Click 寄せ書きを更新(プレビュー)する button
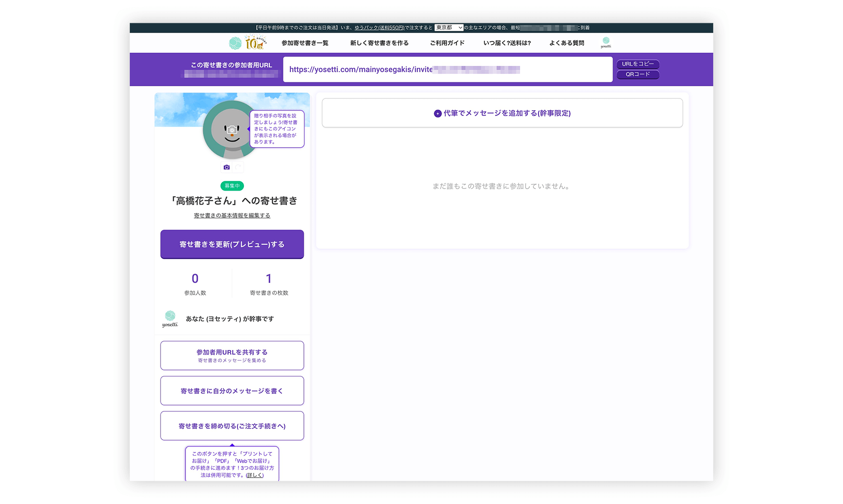The width and height of the screenshot is (843, 504). point(232,244)
